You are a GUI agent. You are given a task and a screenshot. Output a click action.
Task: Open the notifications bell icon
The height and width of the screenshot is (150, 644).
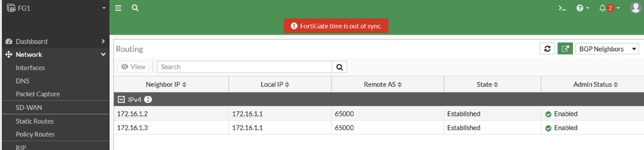(x=609, y=8)
